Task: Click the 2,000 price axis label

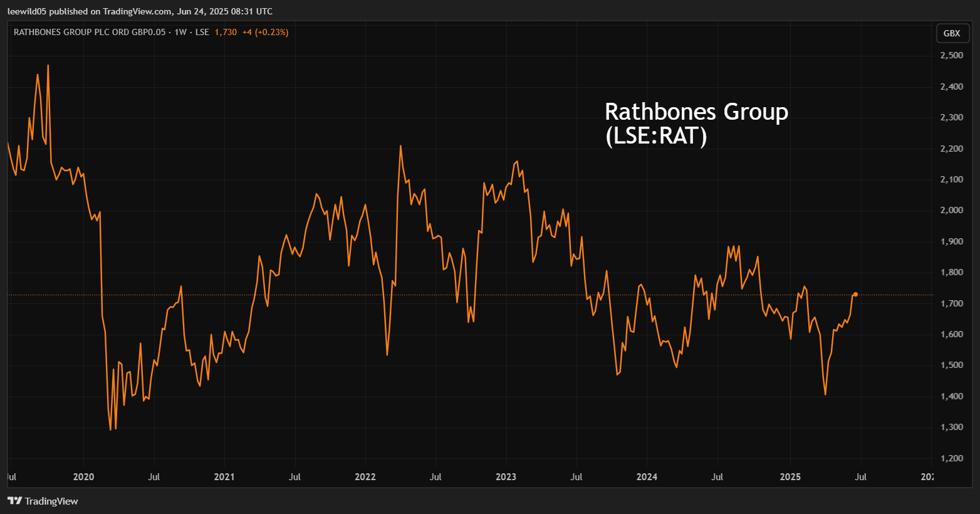Action: (x=952, y=210)
